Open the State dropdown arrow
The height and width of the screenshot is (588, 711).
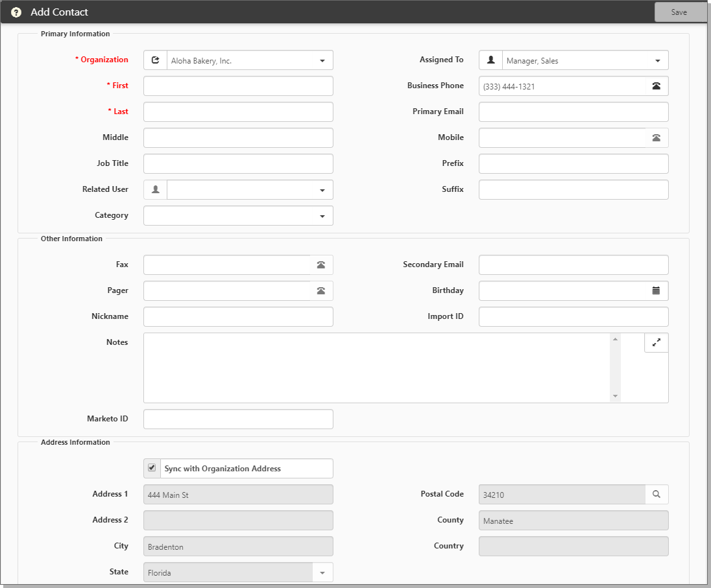tap(322, 572)
